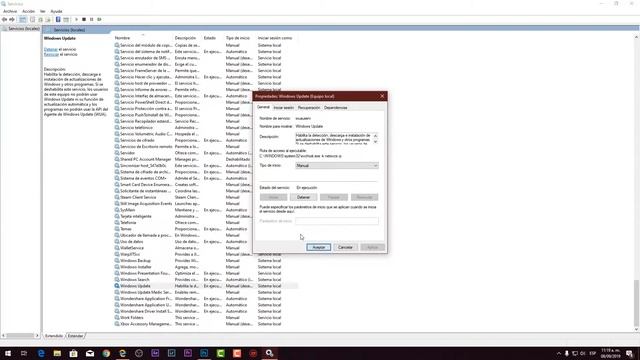Viewport: 640px width, 360px height.
Task: Switch to the Iniciar sesión tab
Action: (284, 108)
